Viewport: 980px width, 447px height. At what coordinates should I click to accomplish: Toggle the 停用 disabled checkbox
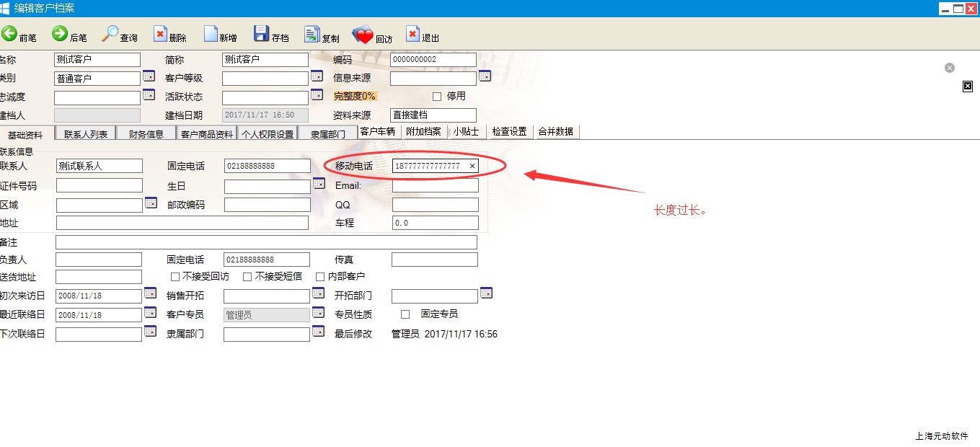(x=437, y=97)
